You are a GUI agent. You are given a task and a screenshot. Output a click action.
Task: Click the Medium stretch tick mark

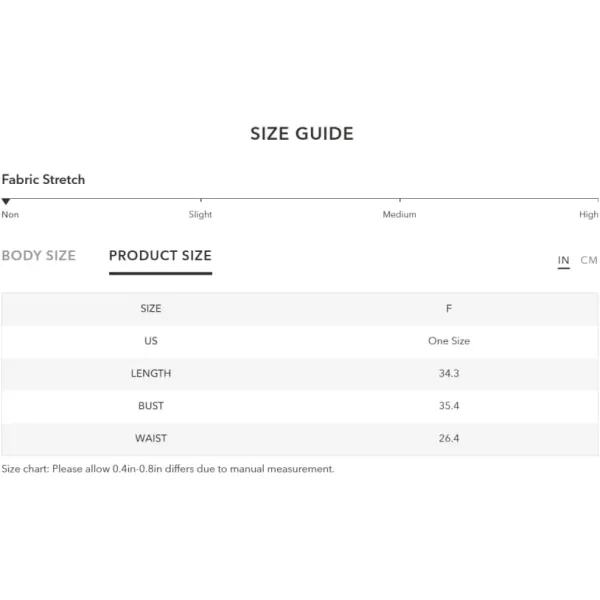pyautogui.click(x=400, y=200)
